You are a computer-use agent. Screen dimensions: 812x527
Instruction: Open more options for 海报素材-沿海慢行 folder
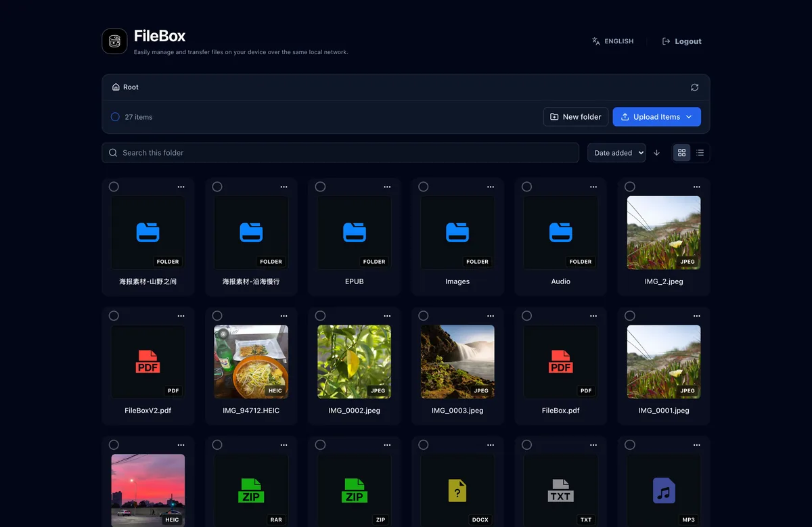[x=284, y=187]
